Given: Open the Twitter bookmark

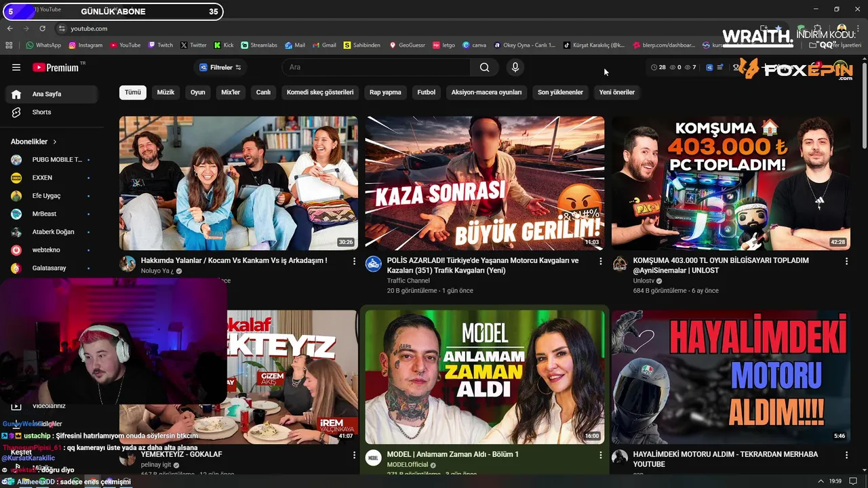Looking at the screenshot, I should [193, 45].
